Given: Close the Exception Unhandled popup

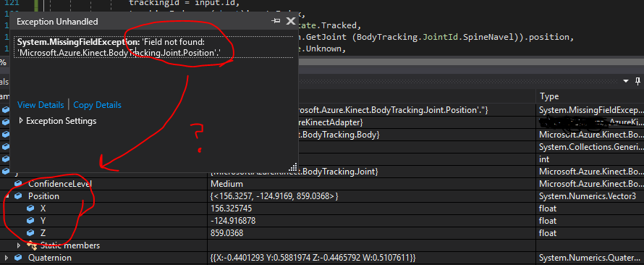Looking at the screenshot, I should (x=291, y=21).
